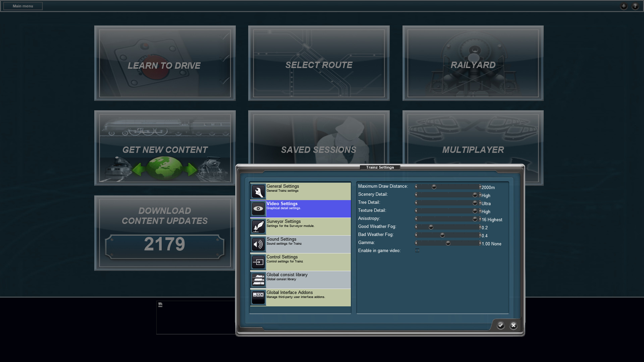
Task: Open the Sound Settings section
Action: [x=301, y=244]
